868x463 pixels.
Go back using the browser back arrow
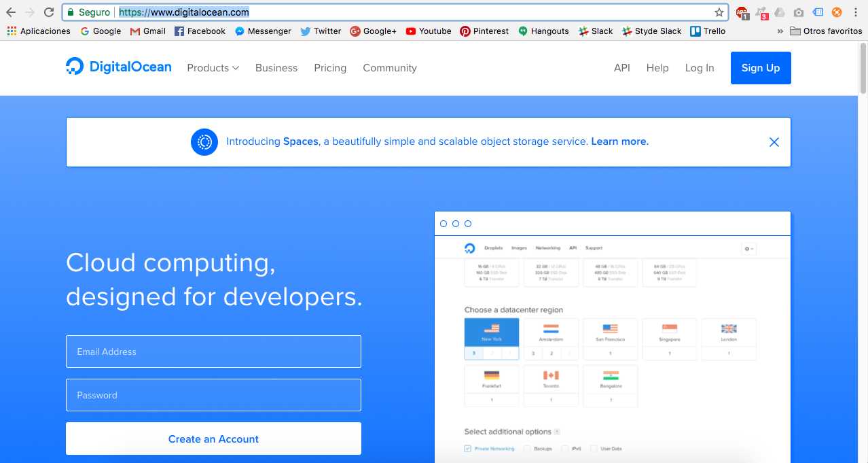pos(11,12)
